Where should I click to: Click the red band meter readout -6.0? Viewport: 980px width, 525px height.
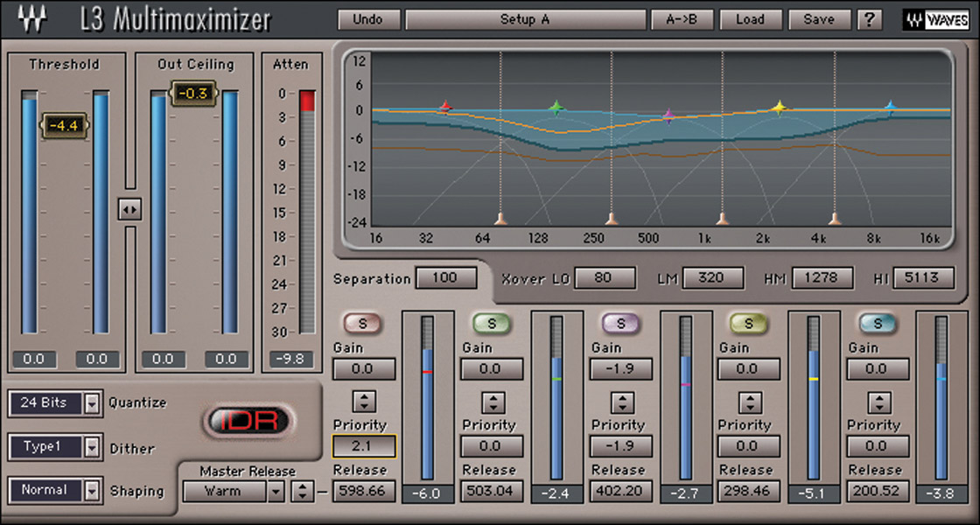click(x=428, y=493)
